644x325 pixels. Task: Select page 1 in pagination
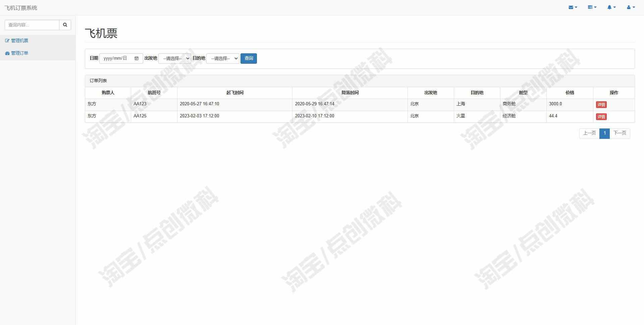(x=604, y=133)
